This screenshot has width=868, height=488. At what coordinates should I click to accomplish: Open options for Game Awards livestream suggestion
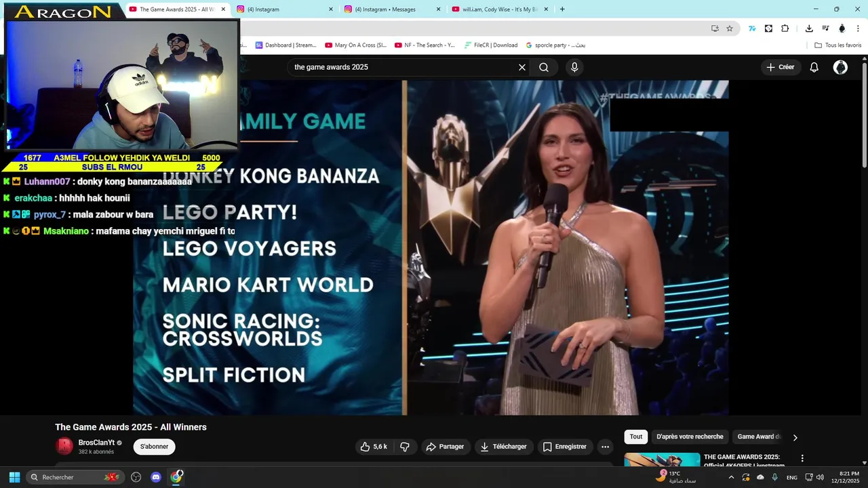click(802, 458)
